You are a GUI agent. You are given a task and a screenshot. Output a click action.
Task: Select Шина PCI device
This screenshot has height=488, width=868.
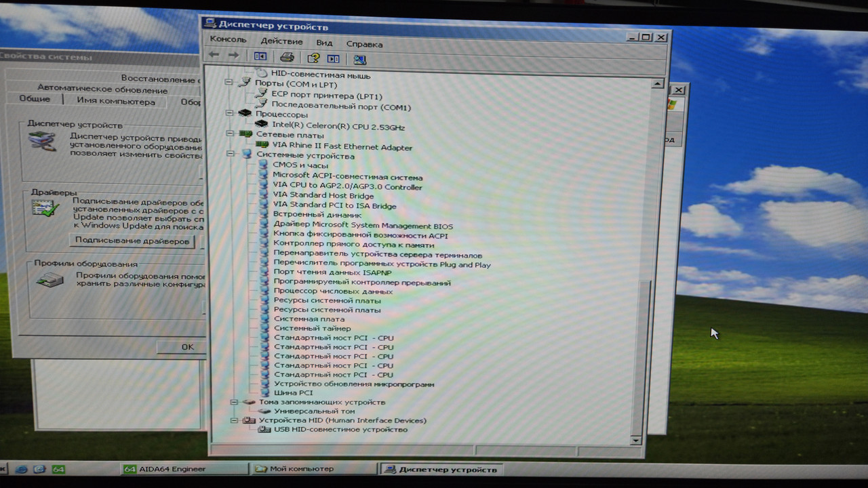click(x=294, y=392)
